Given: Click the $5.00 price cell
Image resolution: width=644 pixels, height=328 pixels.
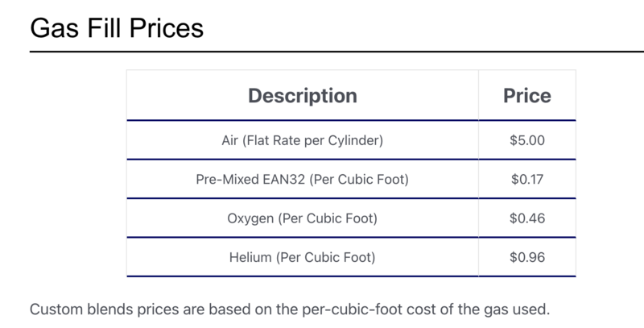Looking at the screenshot, I should click(x=527, y=140).
